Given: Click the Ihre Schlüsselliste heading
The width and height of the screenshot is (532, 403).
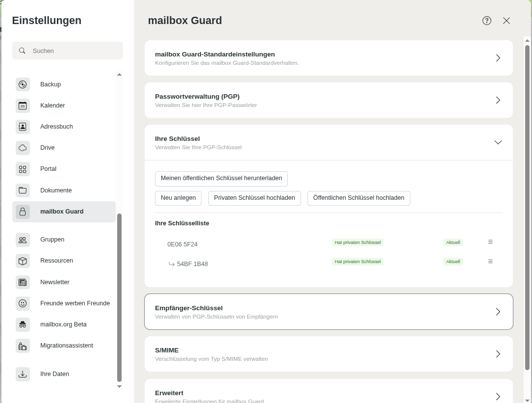Looking at the screenshot, I should tap(182, 223).
